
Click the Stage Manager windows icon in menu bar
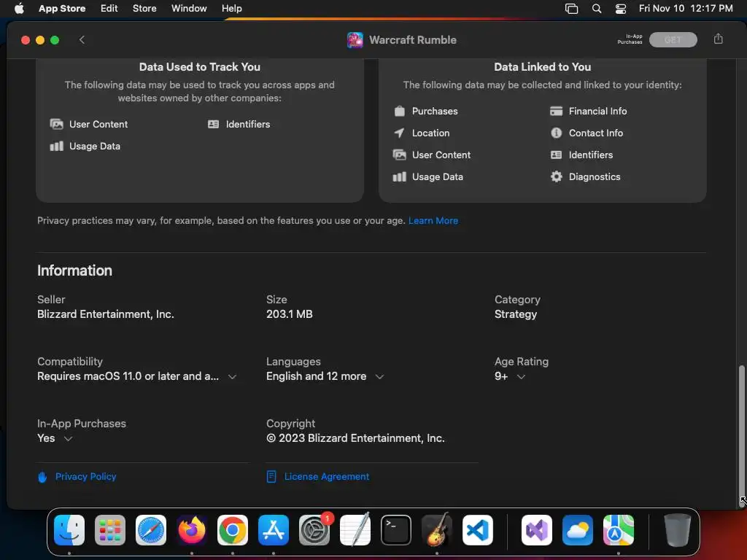571,9
